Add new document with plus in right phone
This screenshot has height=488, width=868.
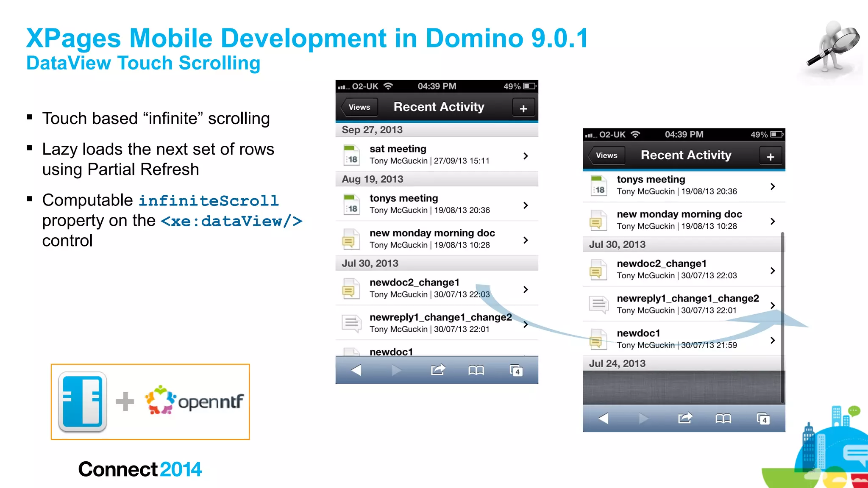pyautogui.click(x=771, y=157)
